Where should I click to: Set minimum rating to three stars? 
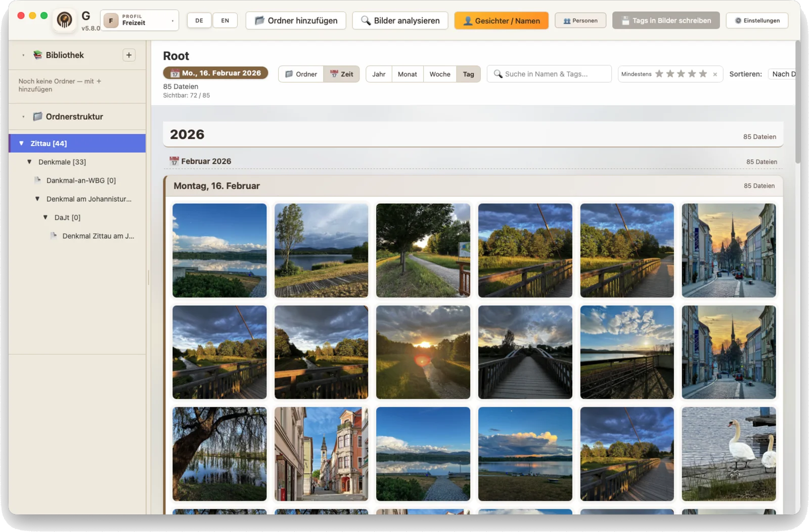click(681, 74)
